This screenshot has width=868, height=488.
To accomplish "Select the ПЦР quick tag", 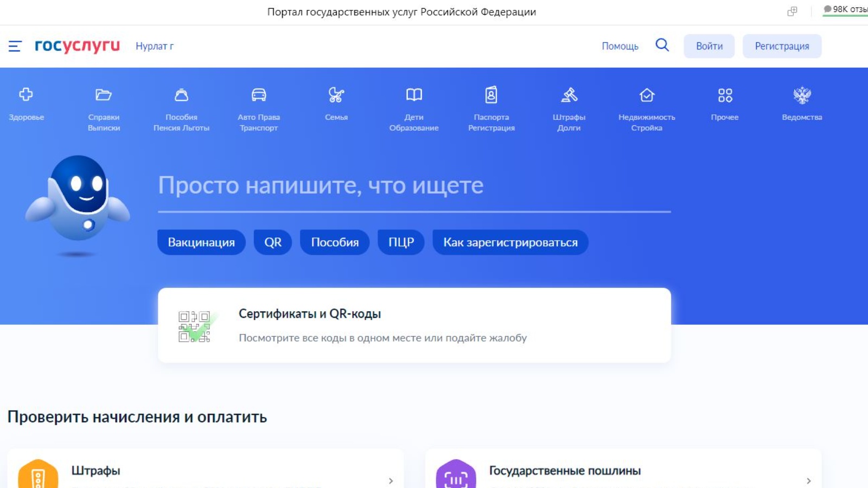I will click(x=401, y=242).
